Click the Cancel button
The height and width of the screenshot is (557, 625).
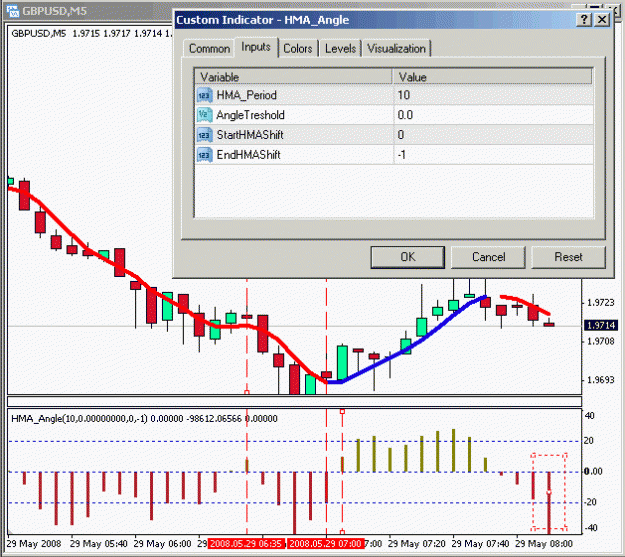[x=488, y=257]
